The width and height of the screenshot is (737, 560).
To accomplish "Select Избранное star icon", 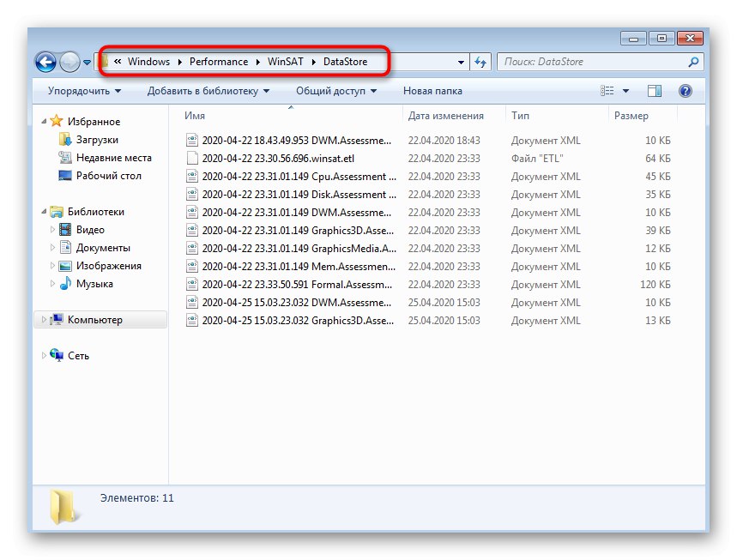I will click(57, 121).
